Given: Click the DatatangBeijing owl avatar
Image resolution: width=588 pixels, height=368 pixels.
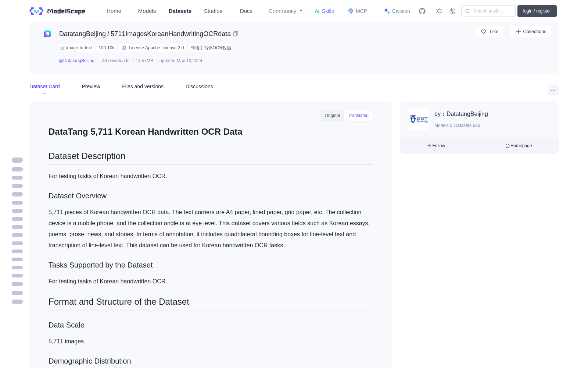Looking at the screenshot, I should [x=418, y=119].
